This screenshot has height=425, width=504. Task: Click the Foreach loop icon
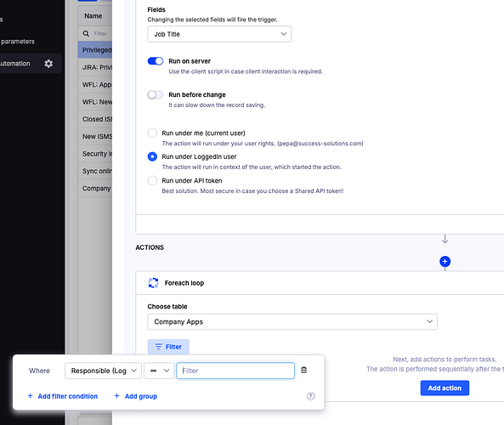coord(153,283)
